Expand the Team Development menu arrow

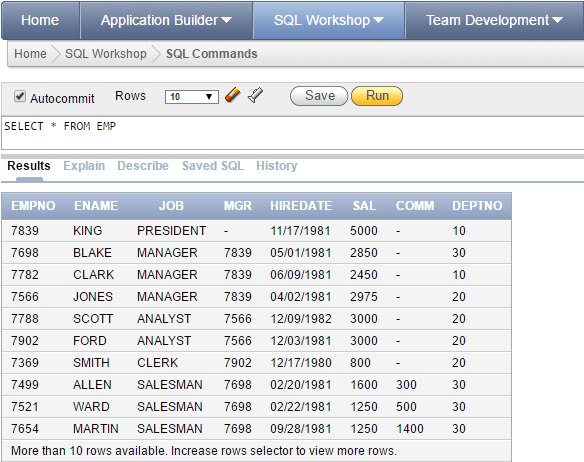558,20
